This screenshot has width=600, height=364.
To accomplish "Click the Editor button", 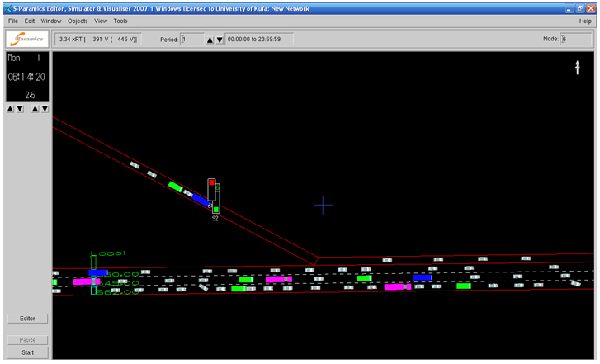I will pyautogui.click(x=27, y=319).
